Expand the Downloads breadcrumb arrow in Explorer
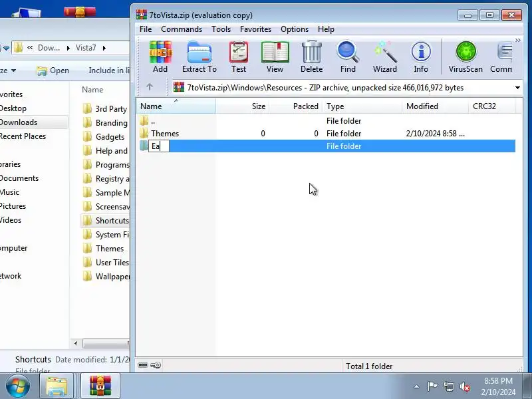 click(68, 48)
